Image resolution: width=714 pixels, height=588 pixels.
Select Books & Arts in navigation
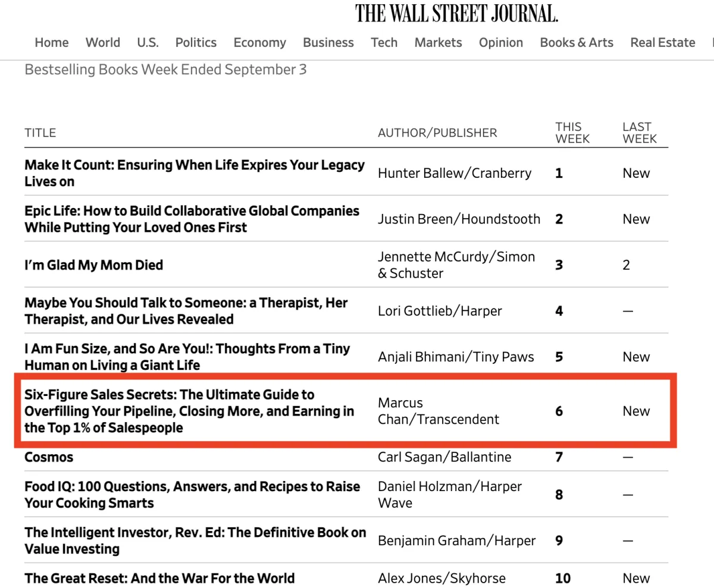[x=577, y=43]
